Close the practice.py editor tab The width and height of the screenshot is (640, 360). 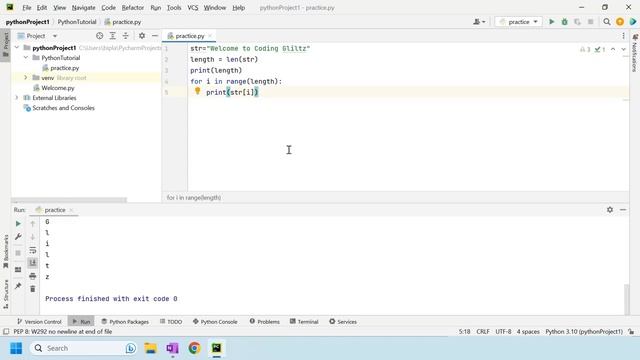tap(210, 36)
